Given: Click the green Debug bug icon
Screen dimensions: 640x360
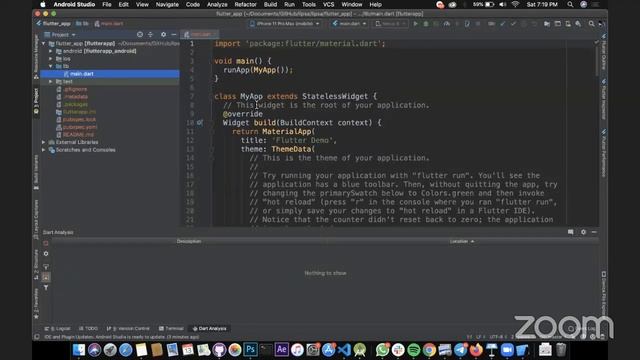Looking at the screenshot, I should tap(426, 24).
